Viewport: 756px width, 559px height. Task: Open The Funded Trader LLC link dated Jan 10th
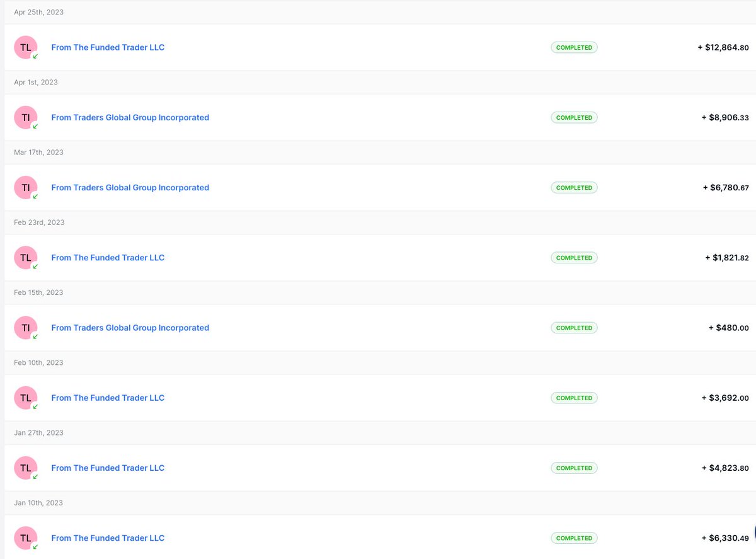(108, 538)
